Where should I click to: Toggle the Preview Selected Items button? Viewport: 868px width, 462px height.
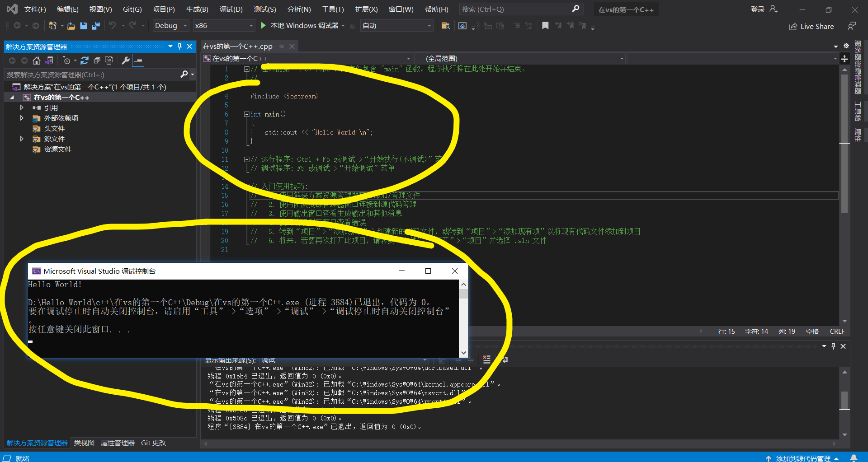coord(138,61)
